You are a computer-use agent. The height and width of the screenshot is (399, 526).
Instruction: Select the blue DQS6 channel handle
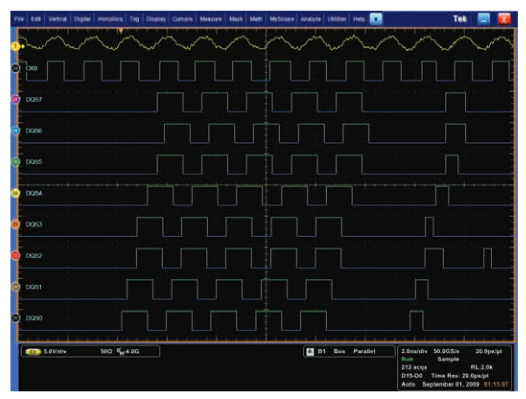pyautogui.click(x=15, y=131)
